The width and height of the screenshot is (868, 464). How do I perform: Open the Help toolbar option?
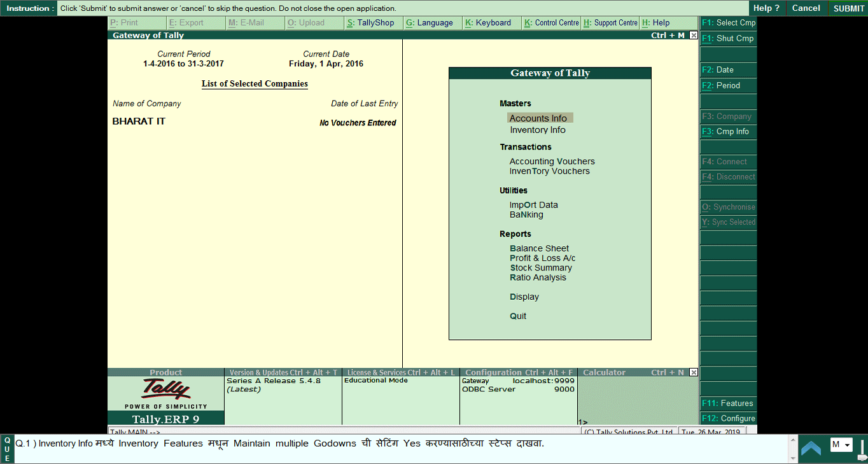(669, 23)
